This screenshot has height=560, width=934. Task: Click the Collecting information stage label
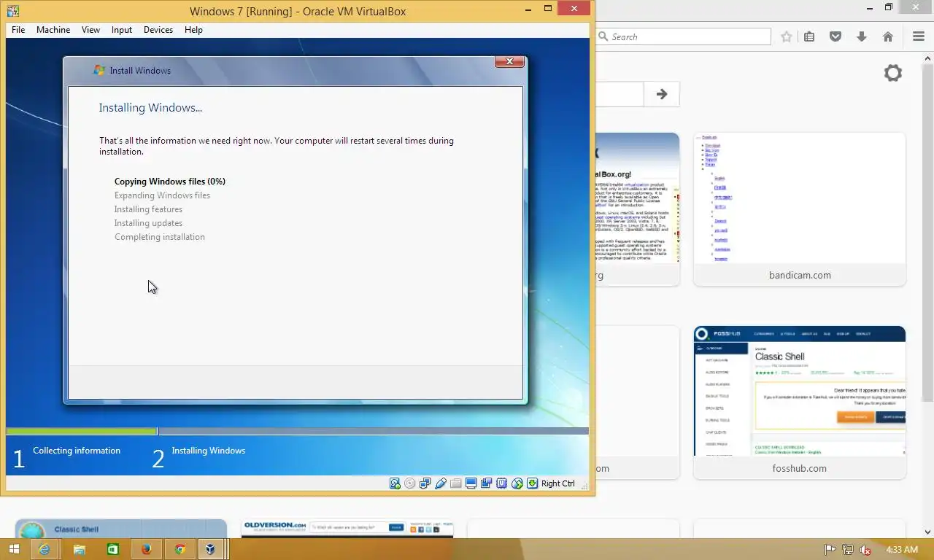pyautogui.click(x=77, y=451)
